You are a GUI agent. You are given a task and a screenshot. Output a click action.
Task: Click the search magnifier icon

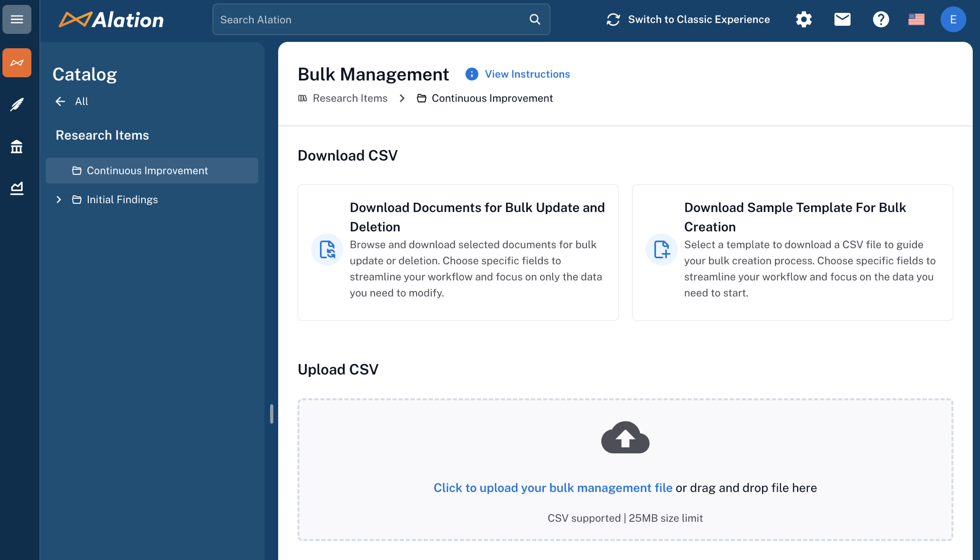pos(535,20)
